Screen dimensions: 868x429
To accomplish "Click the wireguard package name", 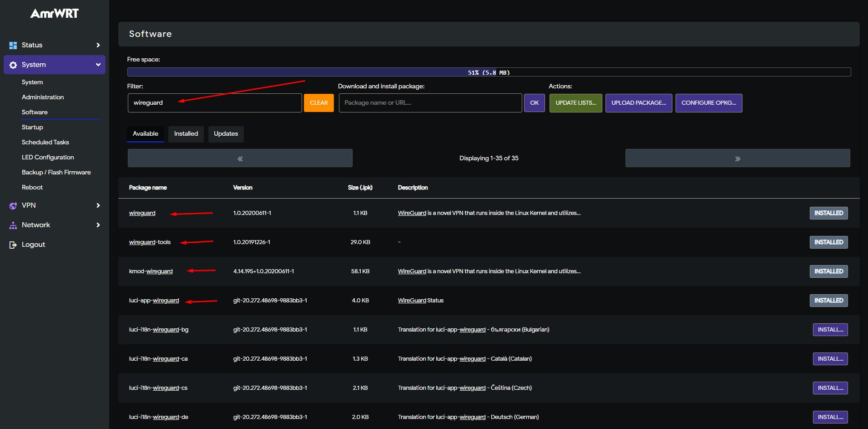I will pos(142,213).
